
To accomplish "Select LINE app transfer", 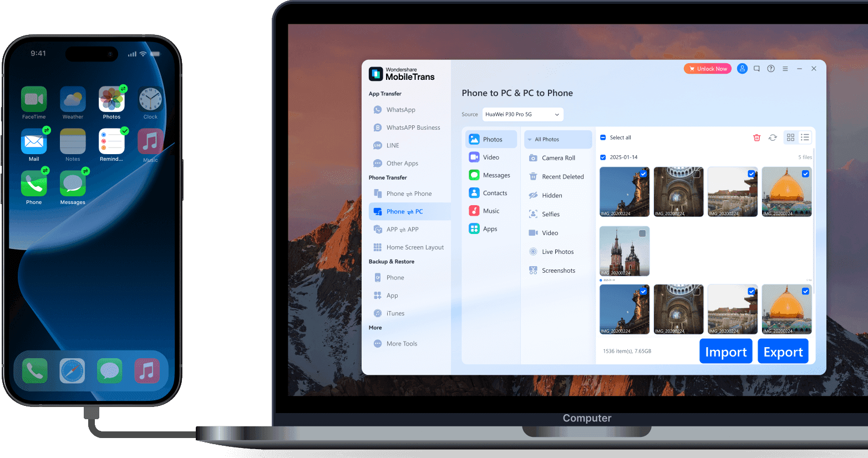I will pos(387,145).
